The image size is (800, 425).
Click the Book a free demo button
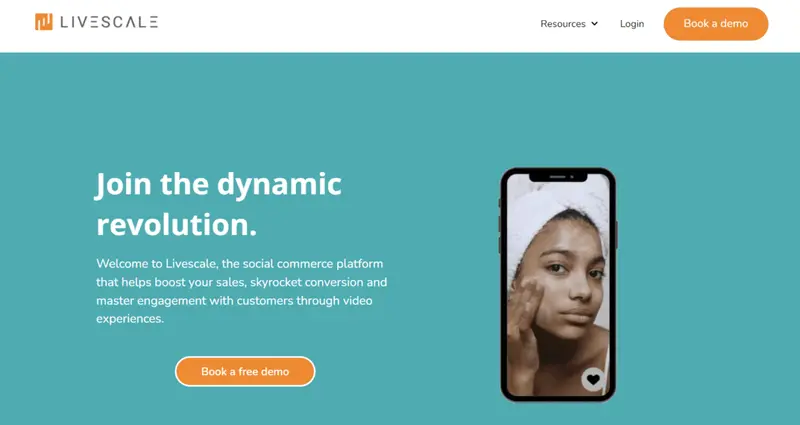click(x=245, y=371)
